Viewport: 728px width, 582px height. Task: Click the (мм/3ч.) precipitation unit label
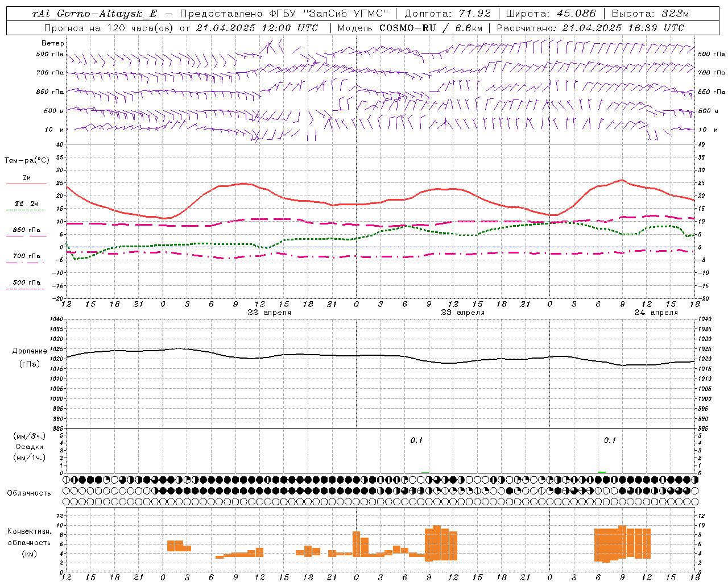click(30, 436)
